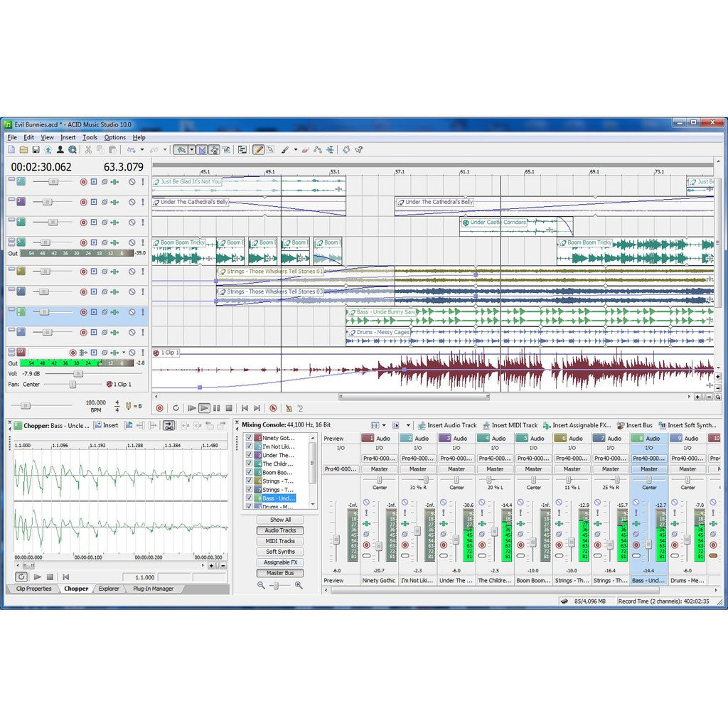Viewport: 728px width, 728px height.
Task: Uncheck the Boom Boo track checkbox
Action: click(x=248, y=473)
